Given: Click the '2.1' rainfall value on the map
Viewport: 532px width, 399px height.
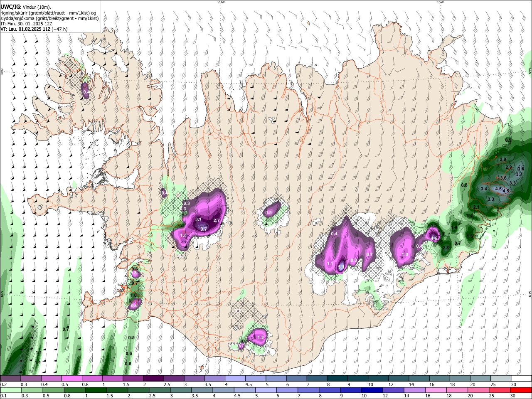Looking at the screenshot, I should (x=476, y=207).
